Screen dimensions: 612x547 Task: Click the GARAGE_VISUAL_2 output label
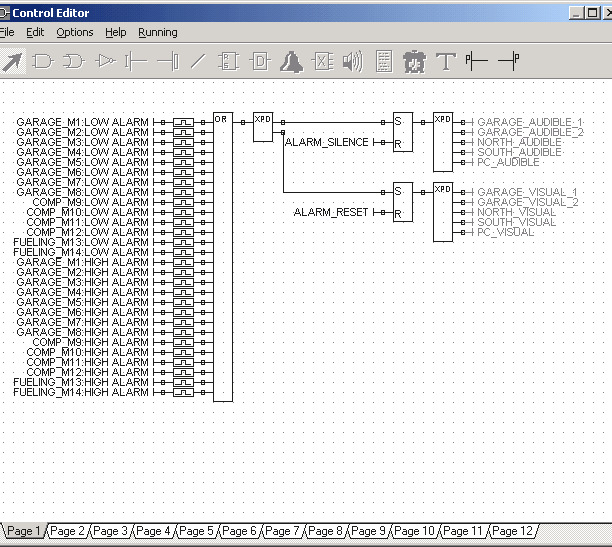pyautogui.click(x=528, y=202)
